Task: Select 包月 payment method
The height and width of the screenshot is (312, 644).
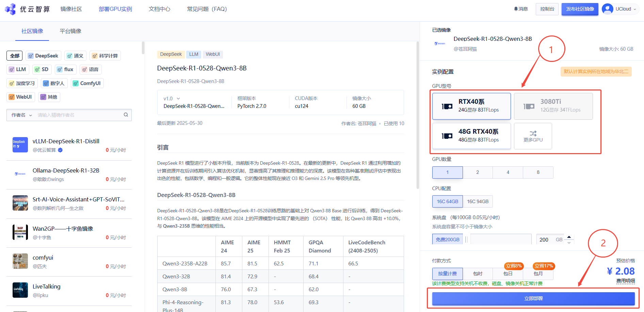Action: point(538,274)
